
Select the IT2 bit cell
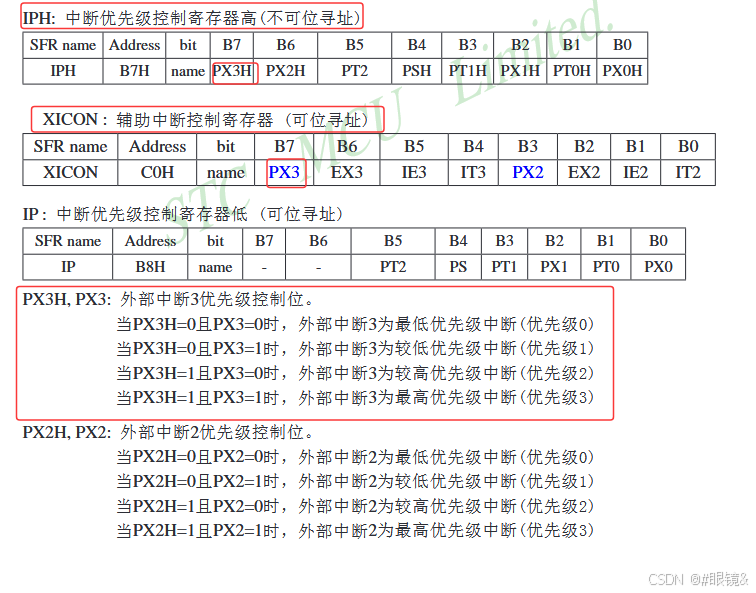point(688,173)
